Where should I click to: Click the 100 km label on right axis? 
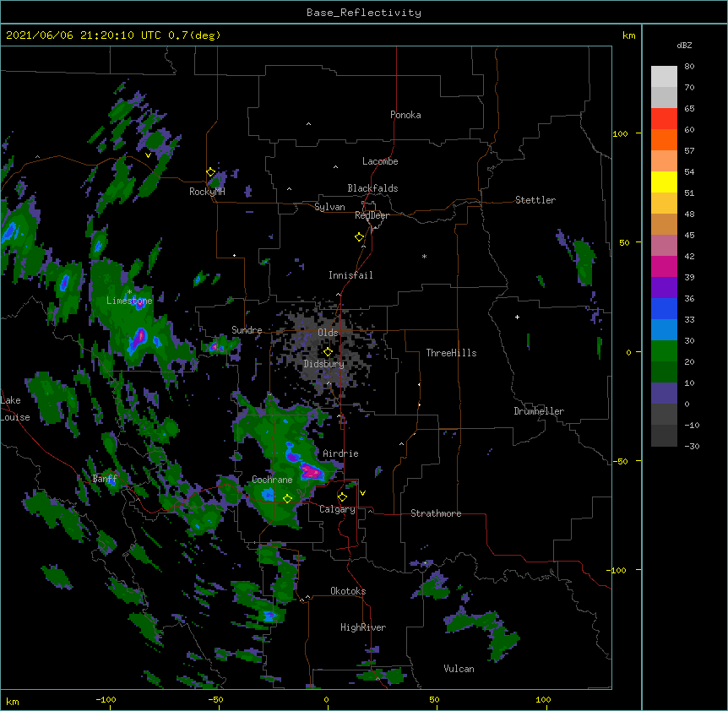pyautogui.click(x=620, y=133)
